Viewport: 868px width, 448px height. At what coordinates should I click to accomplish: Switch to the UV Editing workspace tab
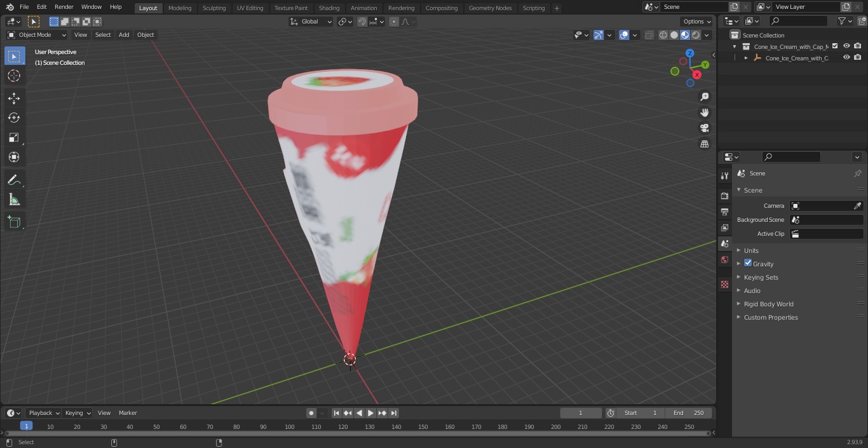[250, 8]
